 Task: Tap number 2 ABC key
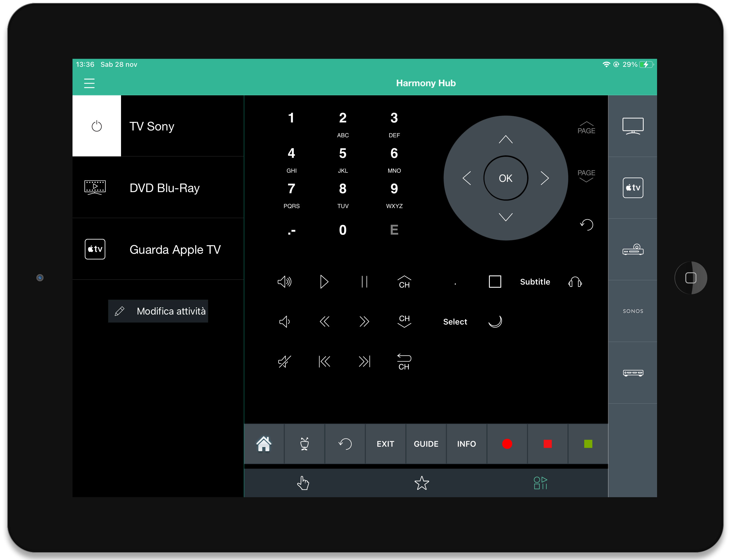click(x=343, y=125)
